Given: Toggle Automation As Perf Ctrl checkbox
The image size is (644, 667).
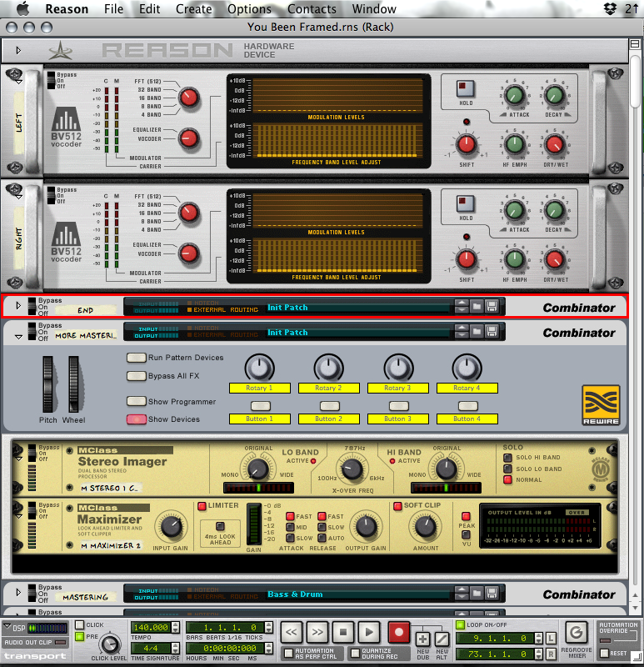Looking at the screenshot, I should pyautogui.click(x=288, y=653).
